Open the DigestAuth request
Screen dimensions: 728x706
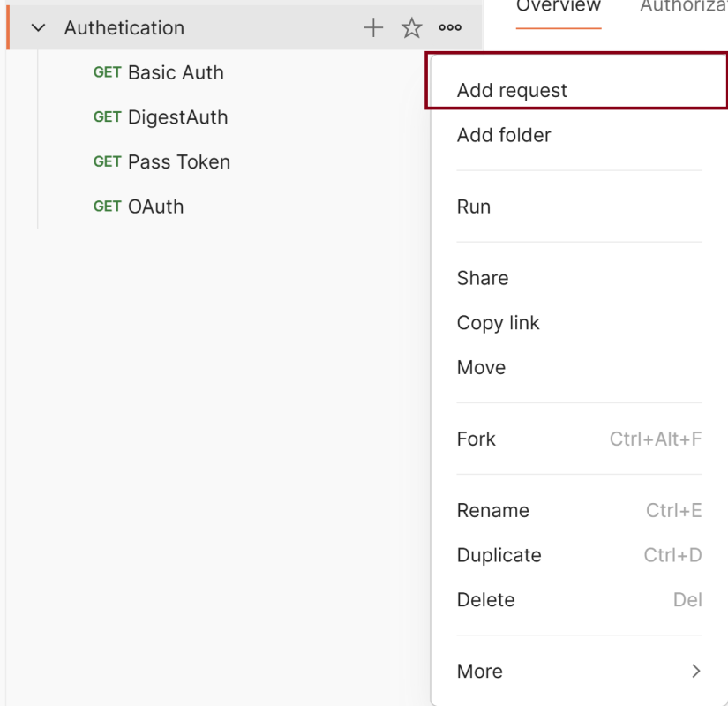click(x=176, y=117)
